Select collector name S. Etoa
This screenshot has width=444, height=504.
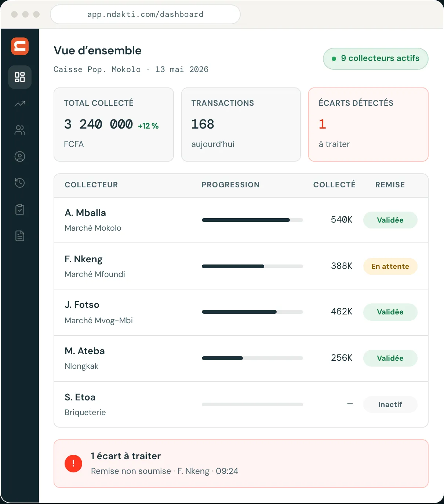tap(80, 397)
